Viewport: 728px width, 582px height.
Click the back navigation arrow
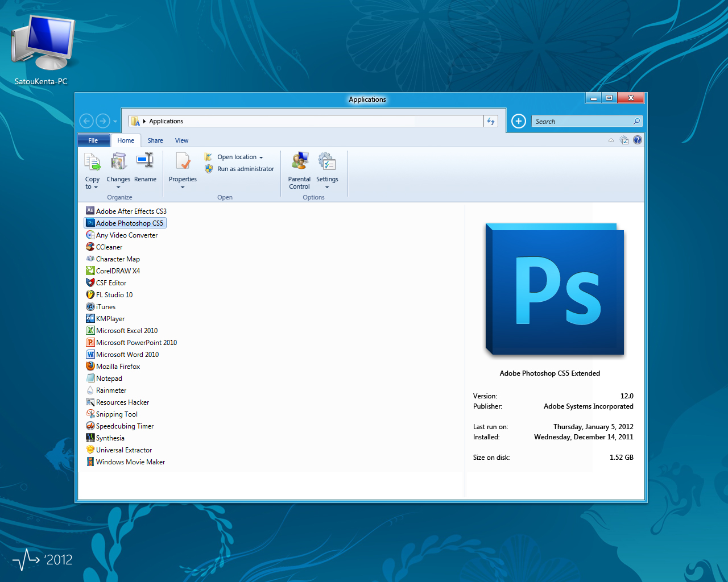pyautogui.click(x=86, y=121)
